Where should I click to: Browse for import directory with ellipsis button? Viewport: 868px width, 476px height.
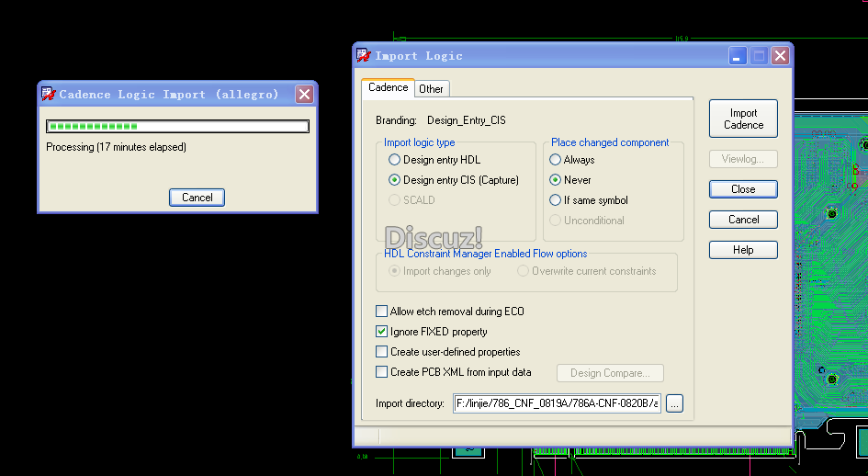[x=674, y=403]
